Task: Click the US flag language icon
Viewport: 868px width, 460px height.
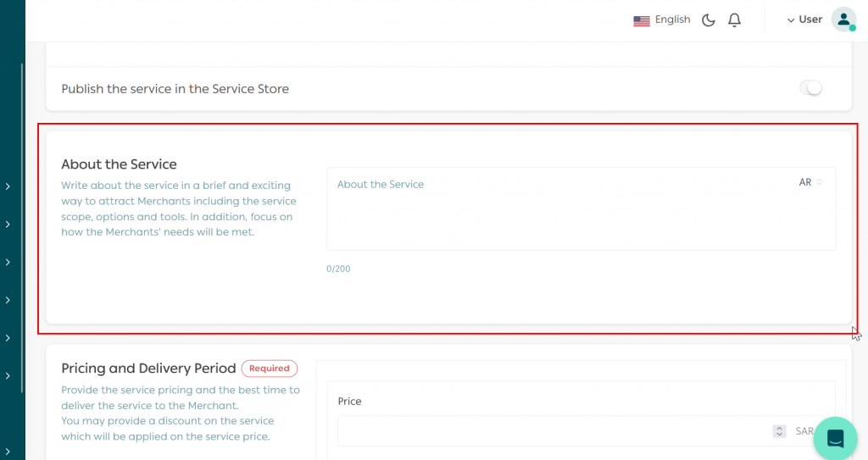Action: tap(642, 20)
